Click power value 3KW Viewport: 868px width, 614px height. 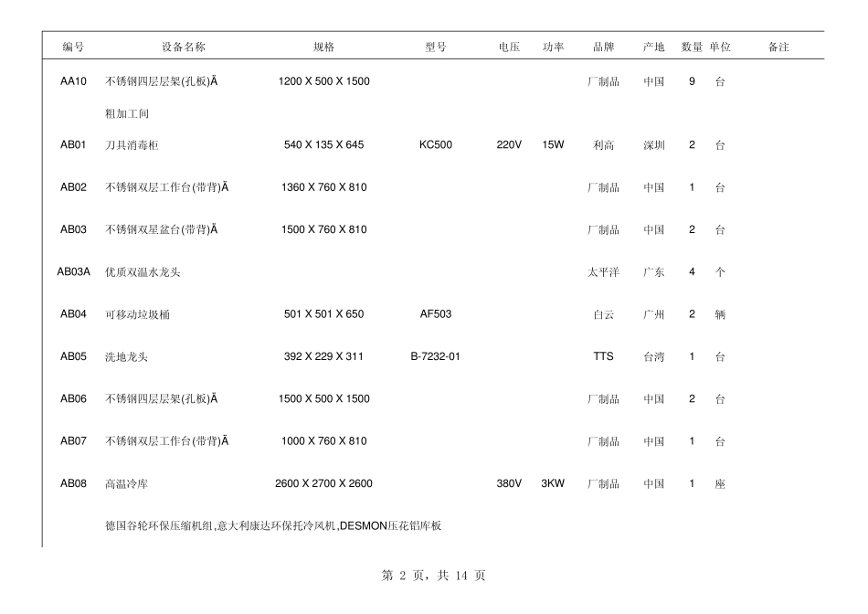[x=553, y=483]
